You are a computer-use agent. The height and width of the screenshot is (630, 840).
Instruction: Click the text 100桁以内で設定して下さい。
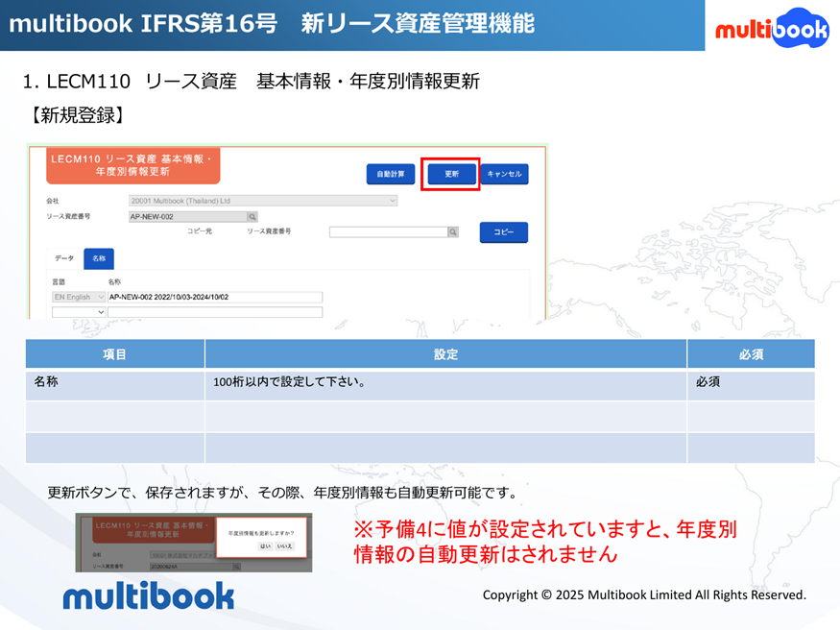[289, 382]
